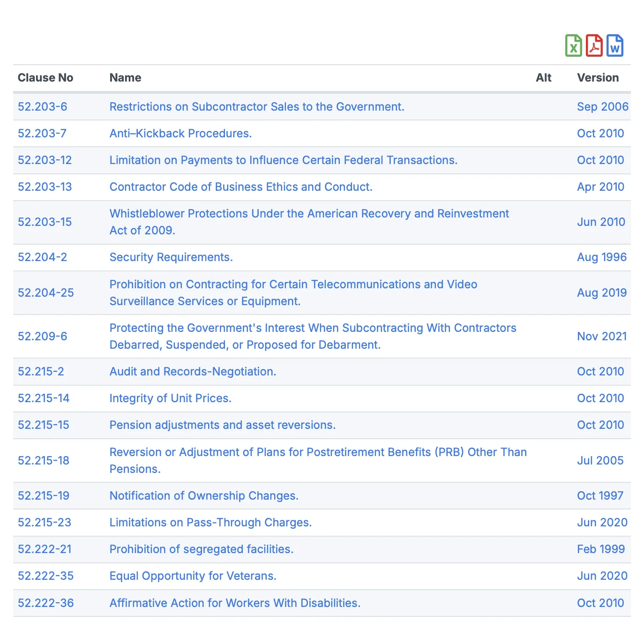Sort by Version column header

(598, 78)
